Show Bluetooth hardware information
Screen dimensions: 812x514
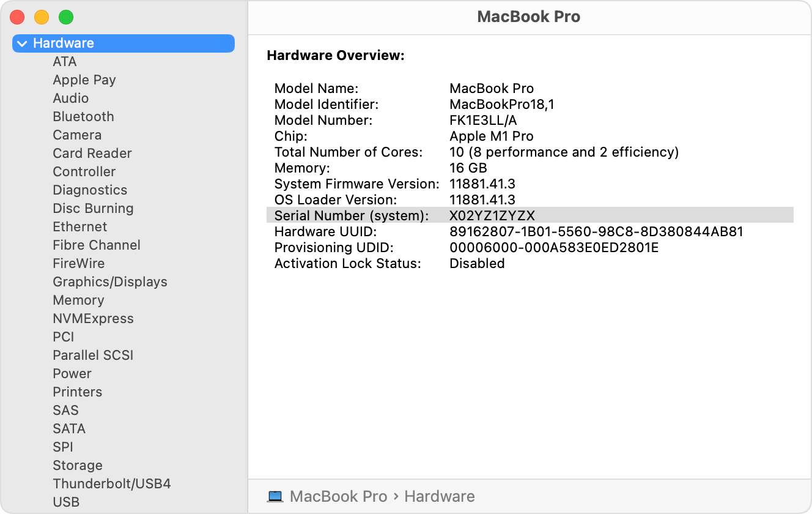[83, 117]
